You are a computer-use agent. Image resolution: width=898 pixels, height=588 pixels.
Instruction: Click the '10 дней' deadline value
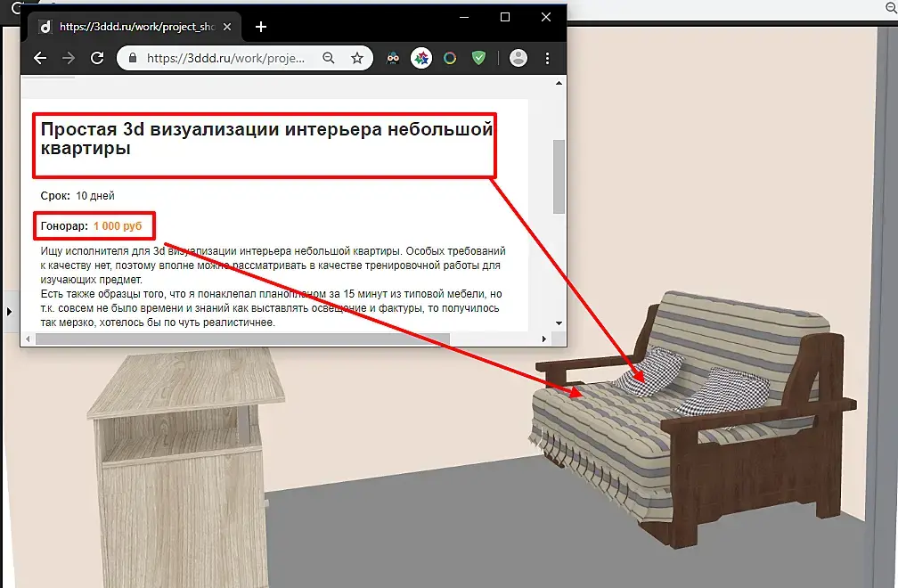[x=95, y=196]
